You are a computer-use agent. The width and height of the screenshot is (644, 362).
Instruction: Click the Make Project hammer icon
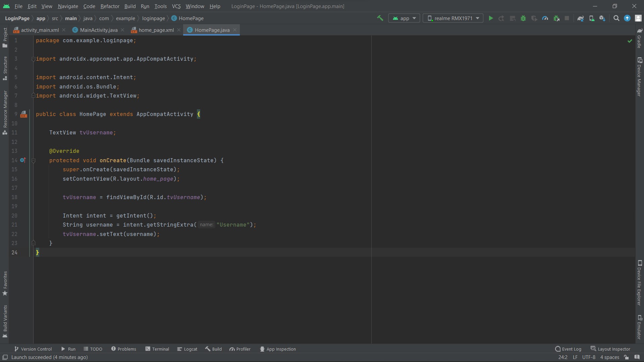point(380,18)
